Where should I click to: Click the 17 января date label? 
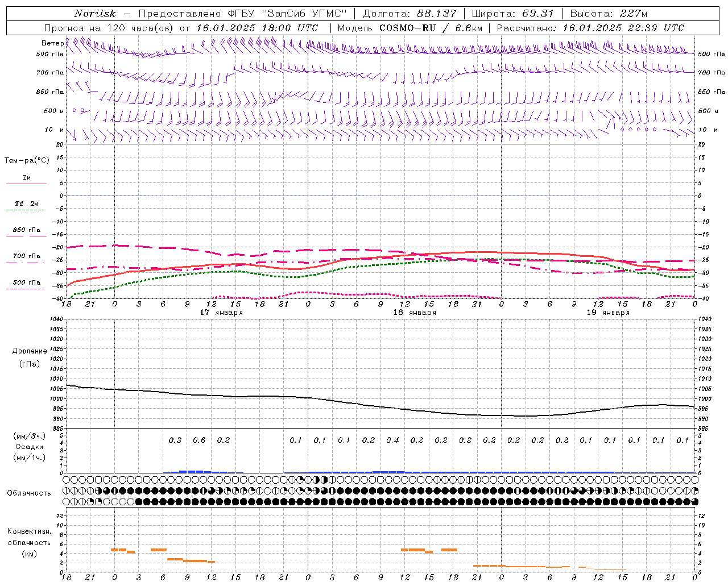(x=221, y=313)
